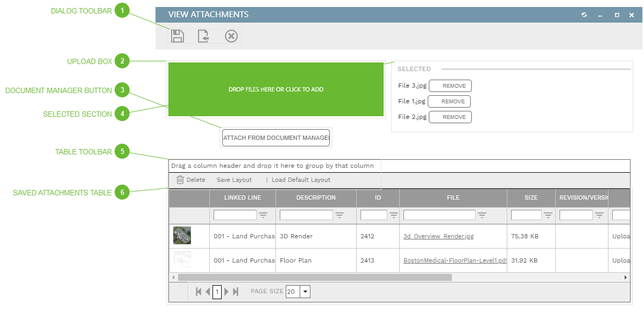The height and width of the screenshot is (318, 644).
Task: Remove File 1.jpg from the Selected section
Action: tap(450, 101)
